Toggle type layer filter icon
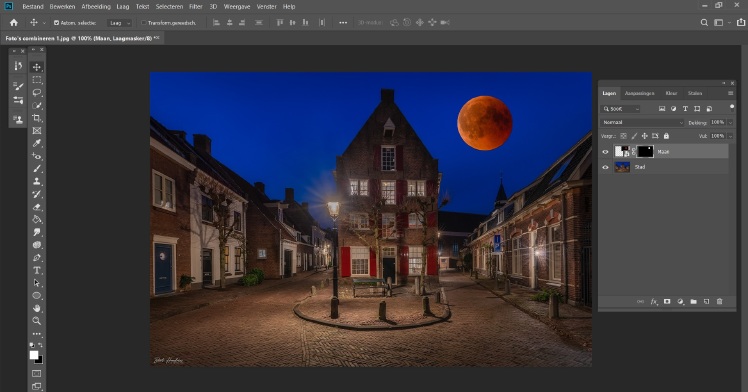748x392 pixels. [686, 109]
